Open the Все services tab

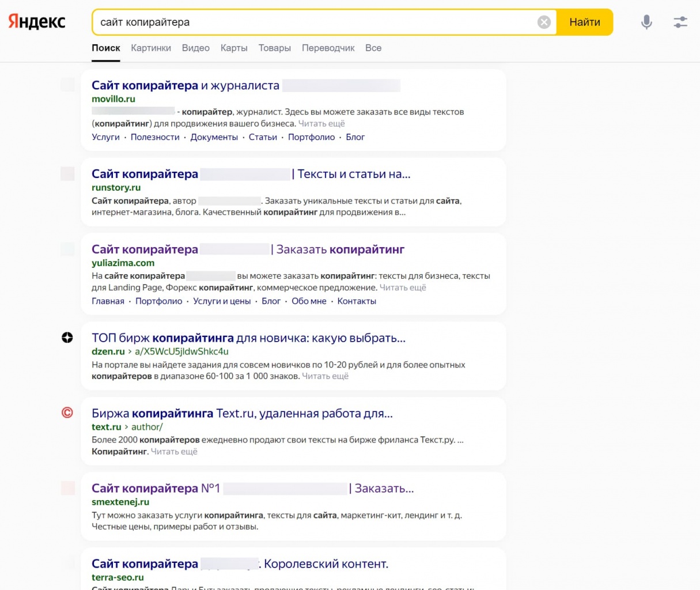[x=373, y=48]
